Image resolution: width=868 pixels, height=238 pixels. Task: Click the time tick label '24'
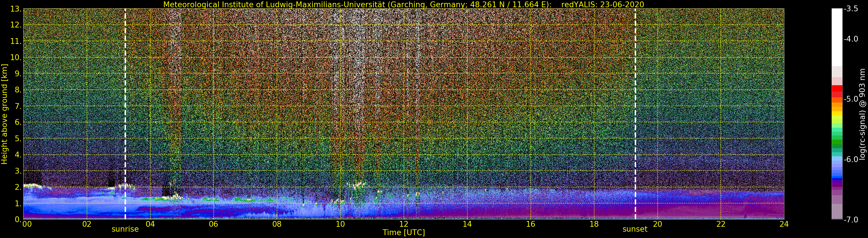coord(784,224)
